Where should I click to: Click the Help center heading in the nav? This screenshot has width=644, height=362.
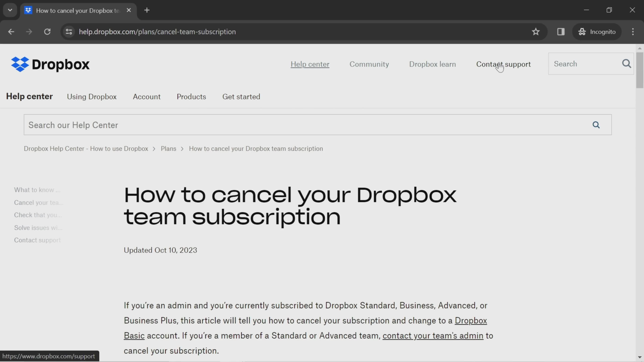click(x=29, y=96)
